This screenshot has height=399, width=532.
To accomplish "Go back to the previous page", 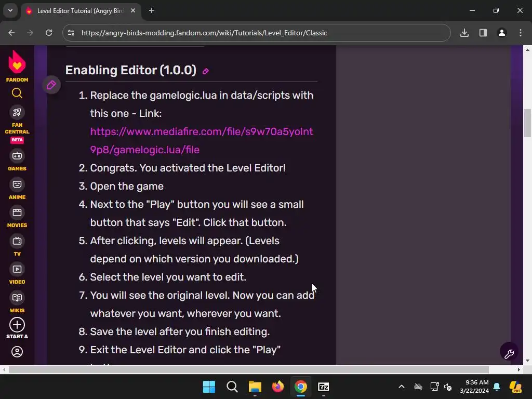I will [x=11, y=33].
